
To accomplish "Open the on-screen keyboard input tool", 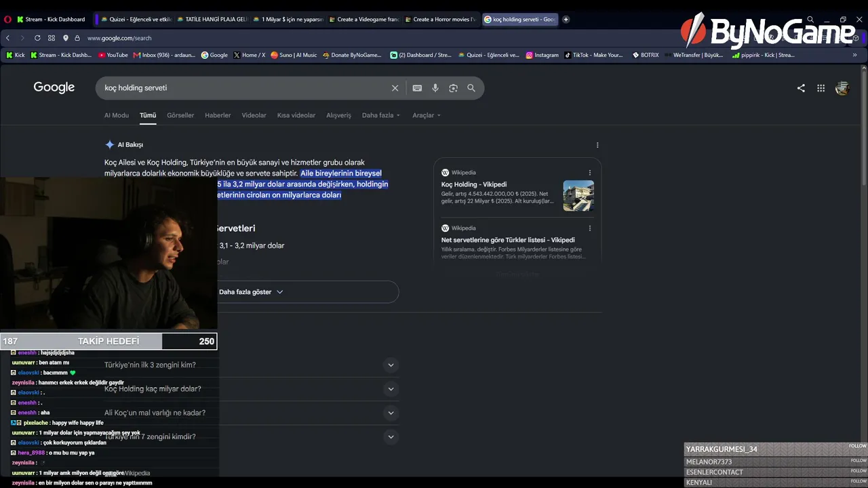I will [417, 88].
